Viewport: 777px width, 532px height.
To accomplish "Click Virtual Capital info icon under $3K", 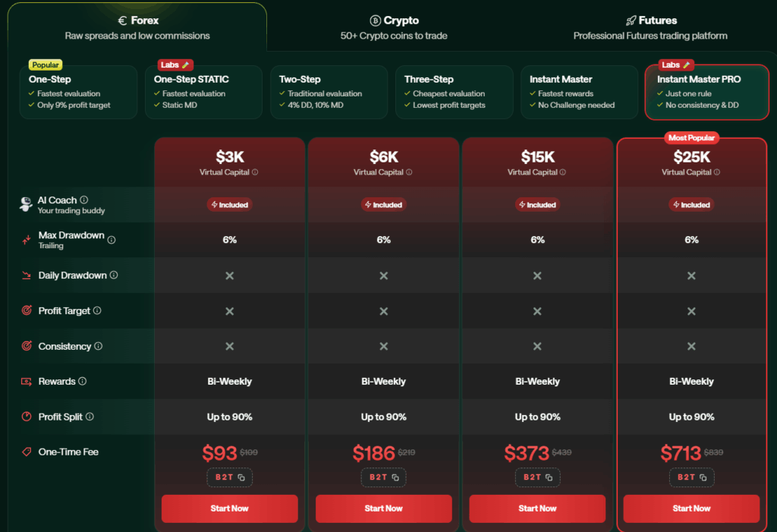I will [255, 172].
